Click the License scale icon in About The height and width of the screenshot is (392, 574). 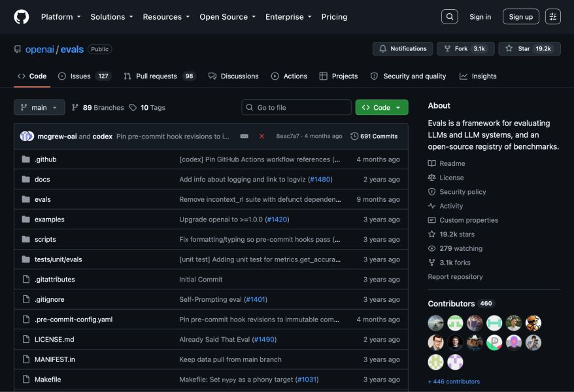pos(431,178)
